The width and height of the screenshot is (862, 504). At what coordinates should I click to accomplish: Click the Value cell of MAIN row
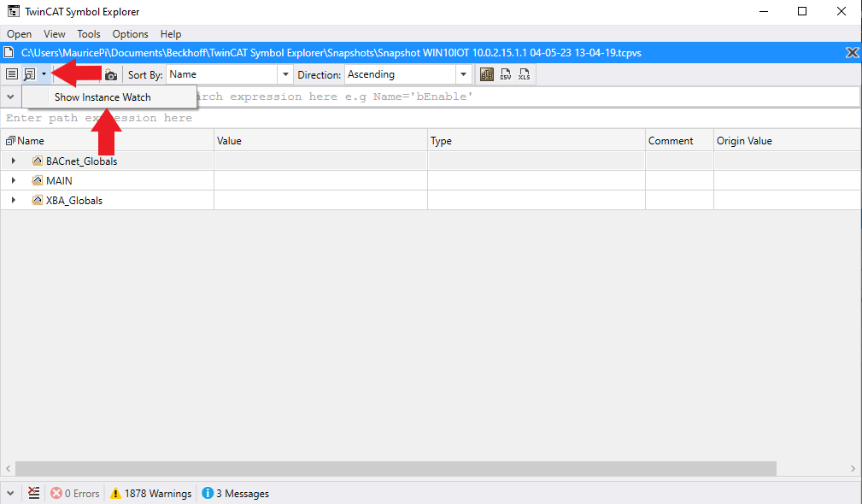(x=320, y=180)
